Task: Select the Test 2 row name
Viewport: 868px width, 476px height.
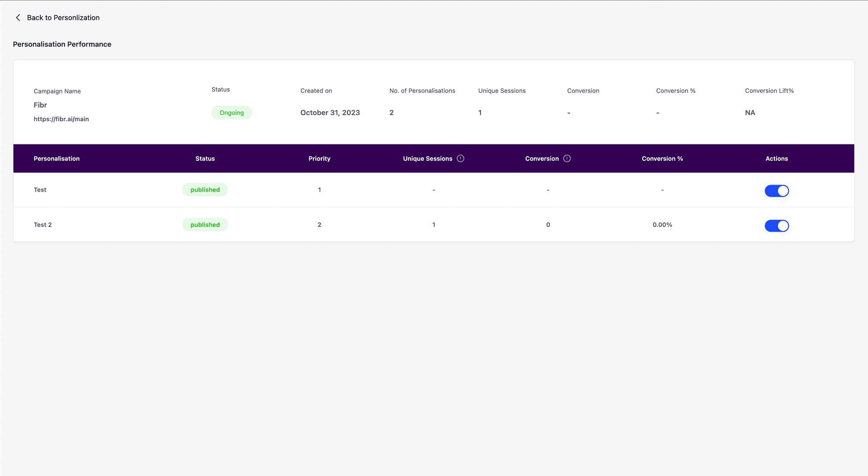Action: pyautogui.click(x=43, y=224)
